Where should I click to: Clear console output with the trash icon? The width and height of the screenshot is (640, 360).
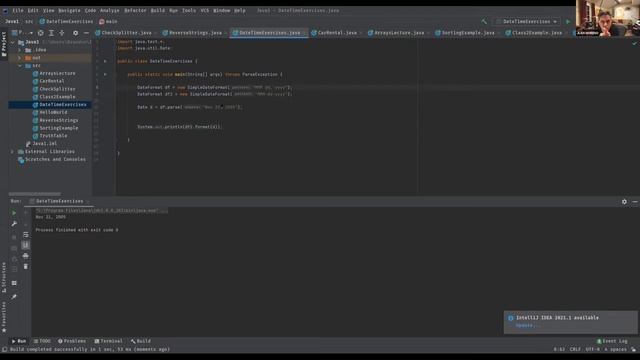pyautogui.click(x=26, y=267)
